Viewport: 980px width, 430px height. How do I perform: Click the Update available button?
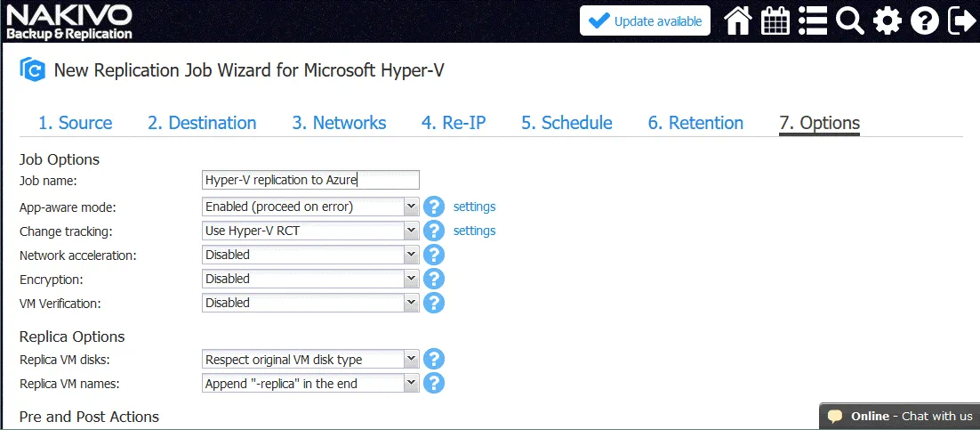(645, 21)
